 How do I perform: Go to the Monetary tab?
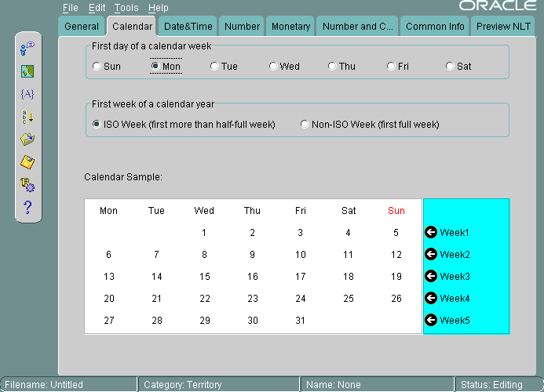pos(290,26)
